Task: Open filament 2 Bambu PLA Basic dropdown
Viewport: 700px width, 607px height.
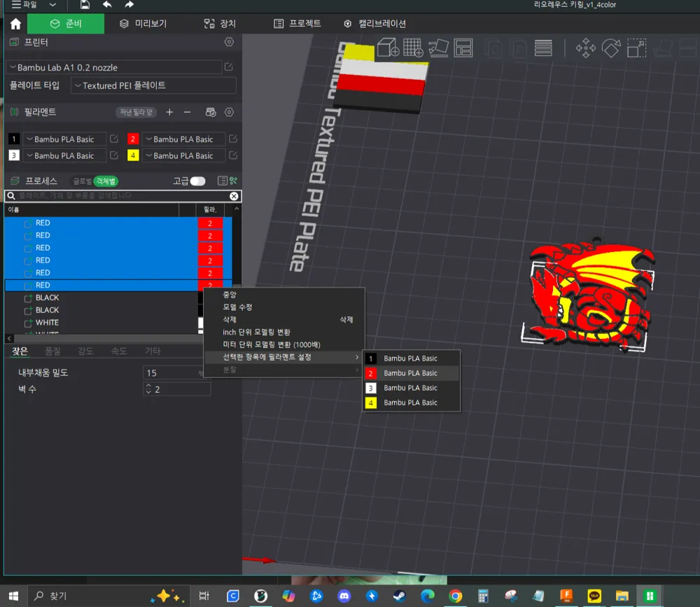Action: click(x=183, y=139)
